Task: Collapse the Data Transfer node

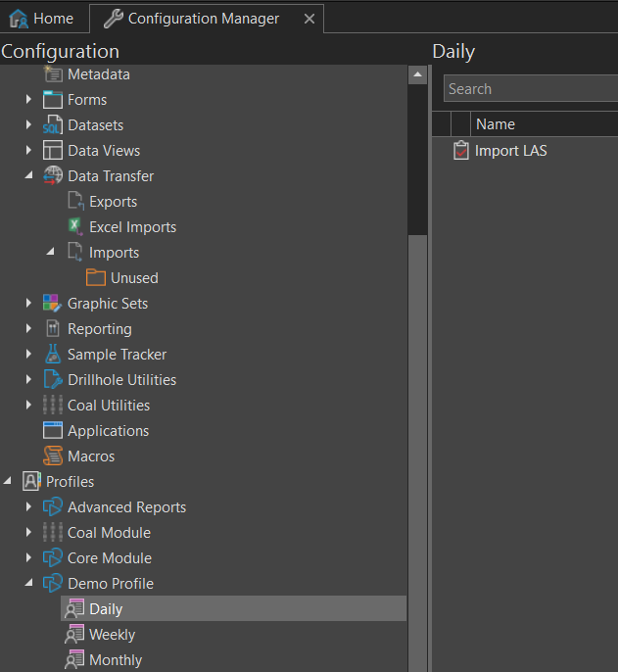Action: 29,176
